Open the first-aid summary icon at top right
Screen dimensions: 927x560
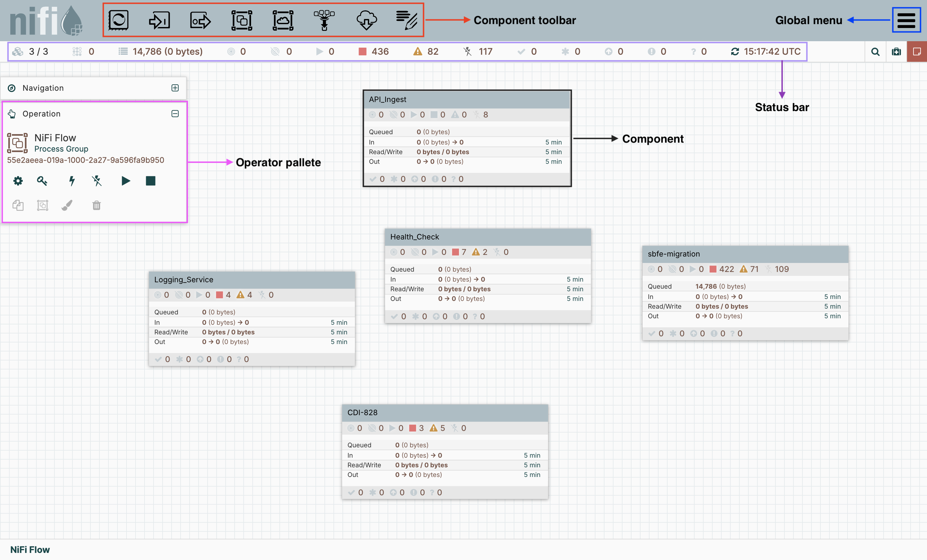click(896, 51)
